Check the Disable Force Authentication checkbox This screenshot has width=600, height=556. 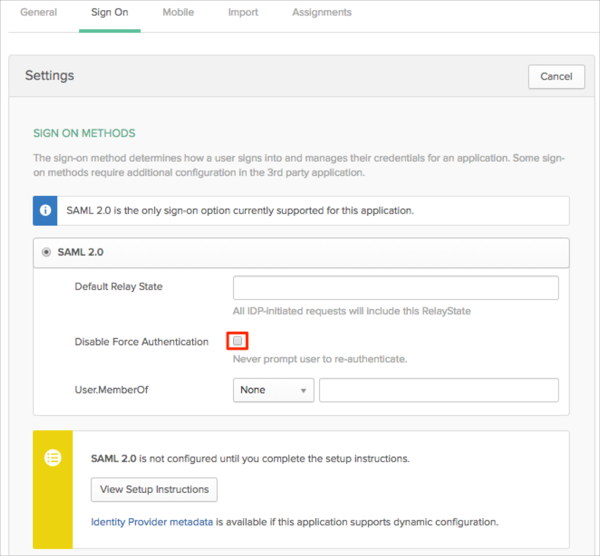click(x=238, y=342)
